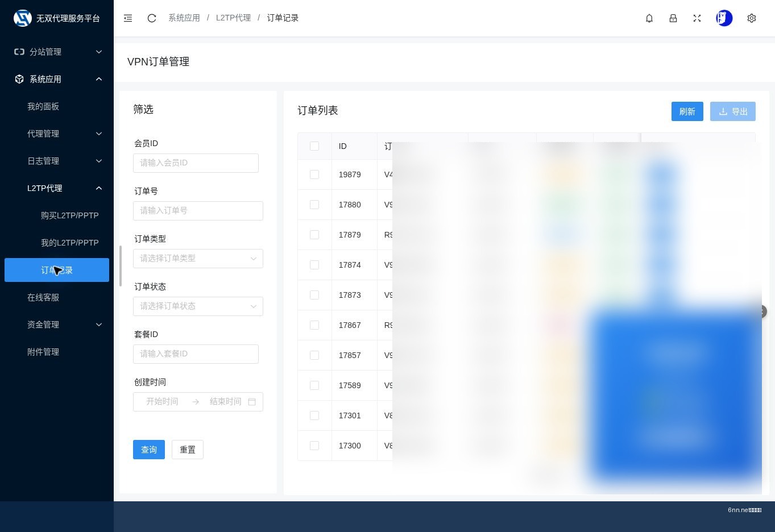Focus the 会员ID input field
The width and height of the screenshot is (775, 532).
(196, 163)
